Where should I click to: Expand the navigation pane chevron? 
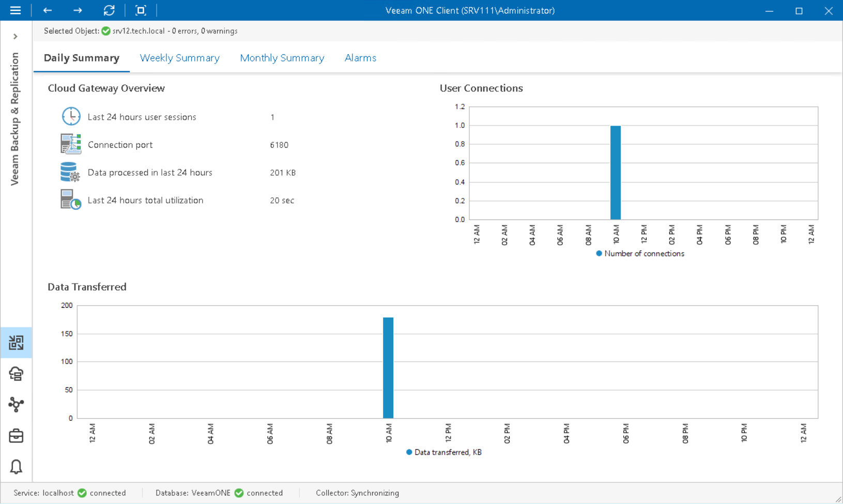point(16,36)
